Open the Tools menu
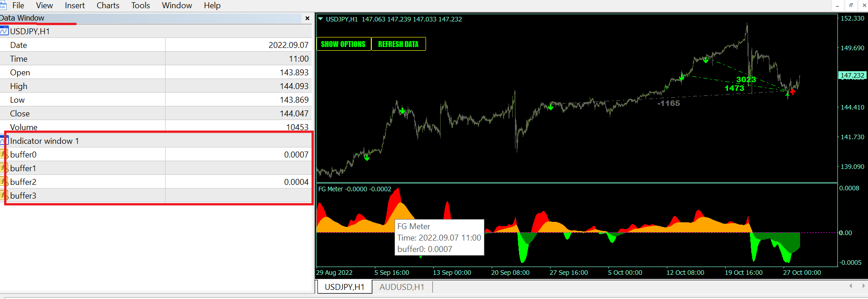 [140, 5]
